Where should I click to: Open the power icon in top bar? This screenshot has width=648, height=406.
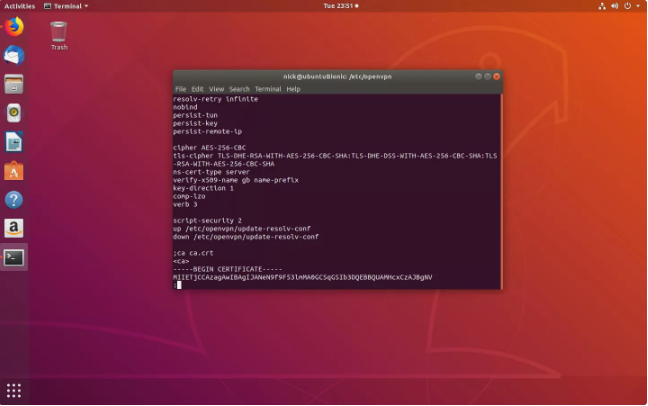click(627, 6)
